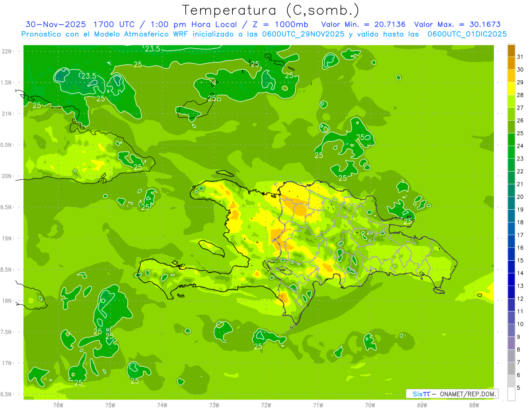
Task: Select the '0600UTC_01DIC2025' valid-until time
Action: click(x=467, y=34)
